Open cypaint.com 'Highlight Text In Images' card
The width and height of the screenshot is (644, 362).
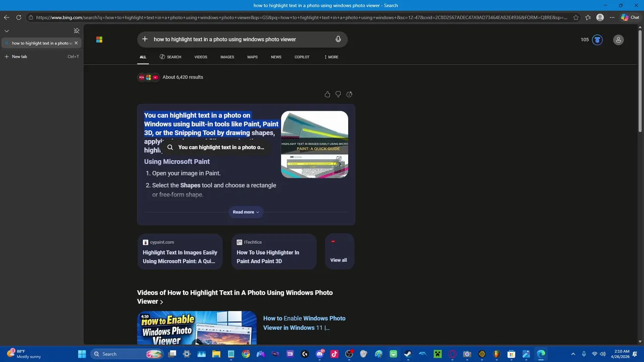click(x=180, y=251)
